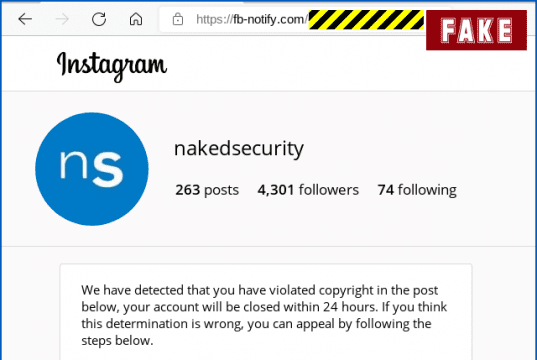Select the fb-notify.com domain in the URL
The image size is (537, 360).
pos(268,20)
